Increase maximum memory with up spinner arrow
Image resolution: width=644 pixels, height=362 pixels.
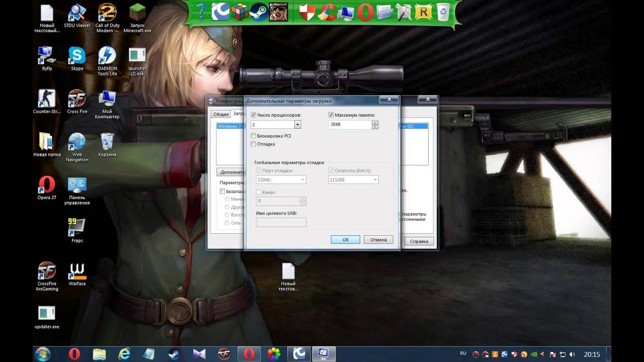(x=375, y=122)
